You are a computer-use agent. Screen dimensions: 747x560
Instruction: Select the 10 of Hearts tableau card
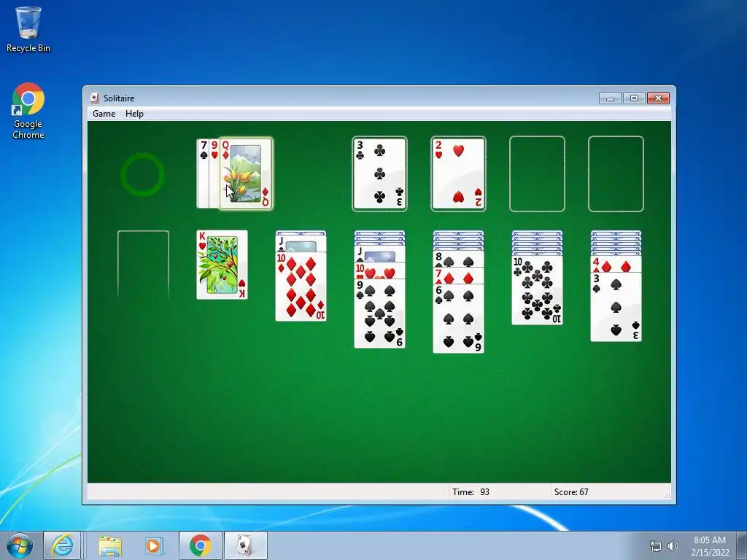click(379, 271)
